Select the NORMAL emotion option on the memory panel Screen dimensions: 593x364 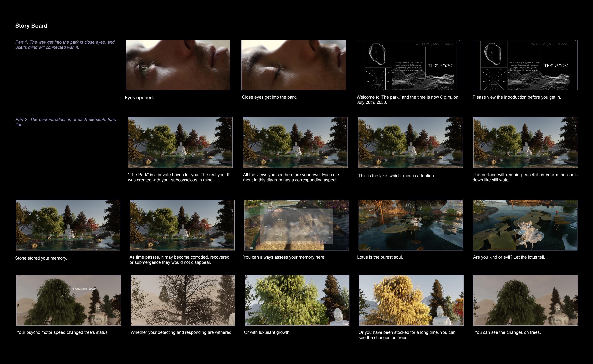click(x=279, y=235)
